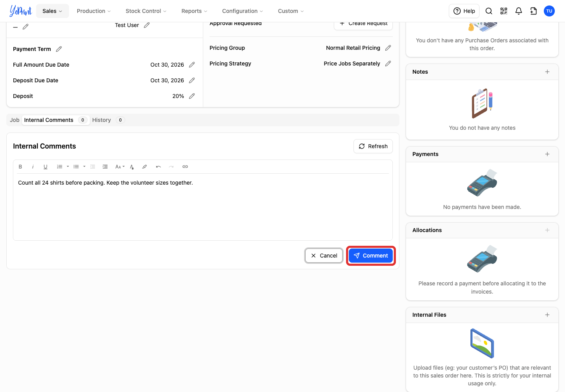
Task: Add a new note with plus icon
Action: (547, 72)
